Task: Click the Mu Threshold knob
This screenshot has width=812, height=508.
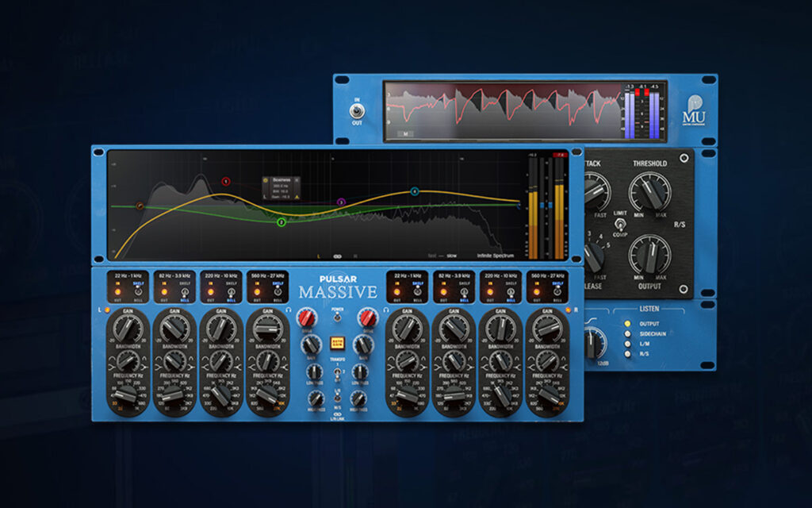Action: pos(650,191)
